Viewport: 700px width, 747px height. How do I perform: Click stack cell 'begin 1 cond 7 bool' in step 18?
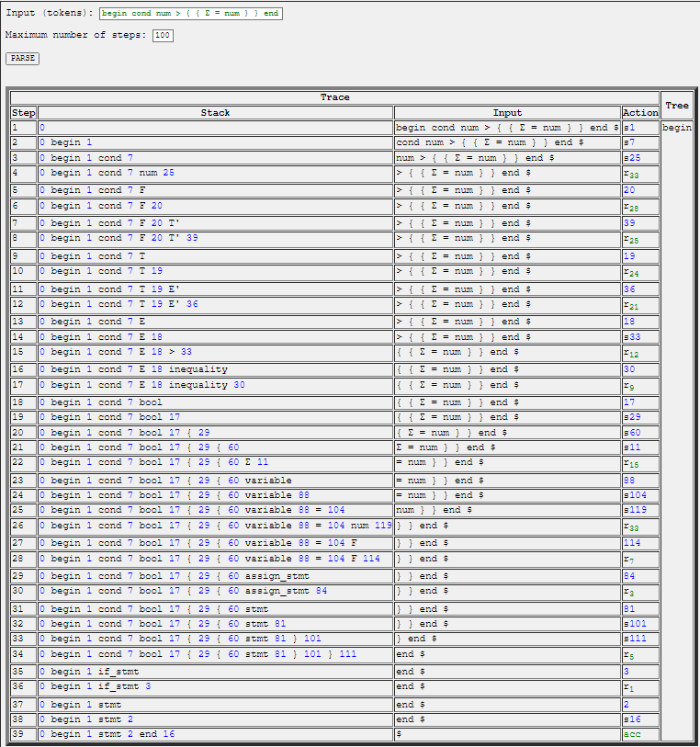pyautogui.click(x=215, y=402)
